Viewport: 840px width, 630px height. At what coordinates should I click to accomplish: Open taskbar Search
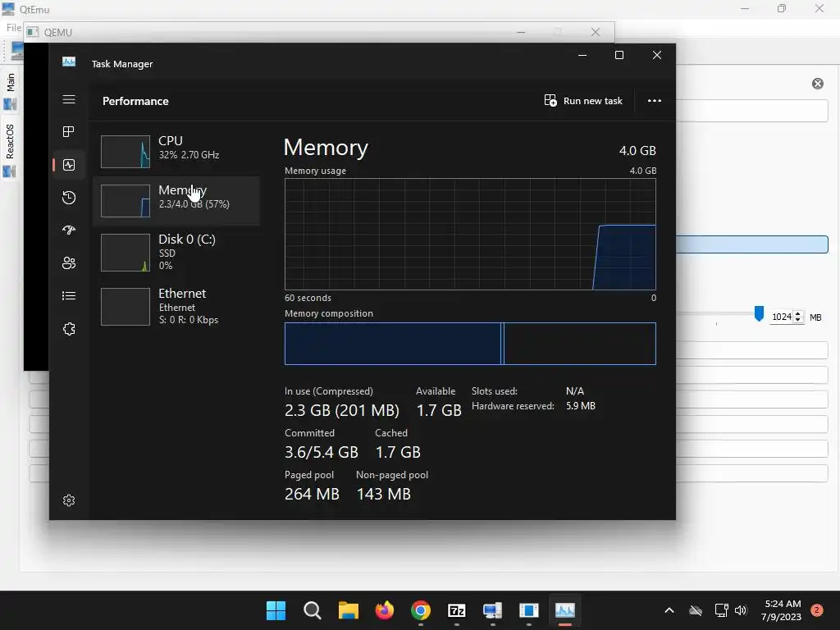coord(312,610)
